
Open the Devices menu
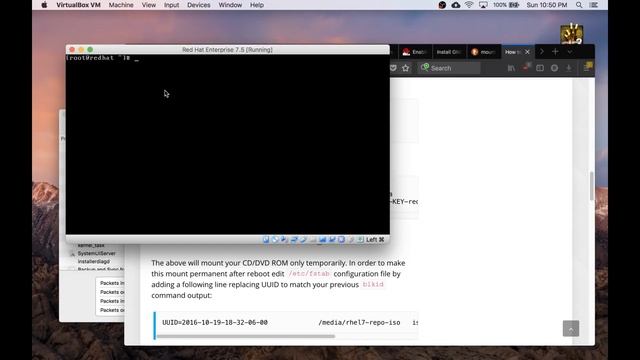[199, 5]
